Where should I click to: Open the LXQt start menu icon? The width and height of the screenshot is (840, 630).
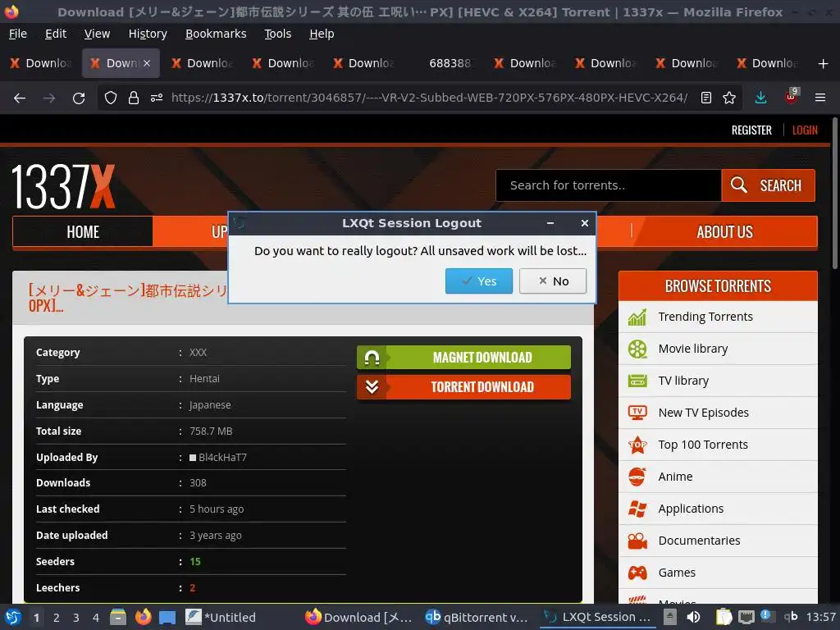[x=13, y=617]
